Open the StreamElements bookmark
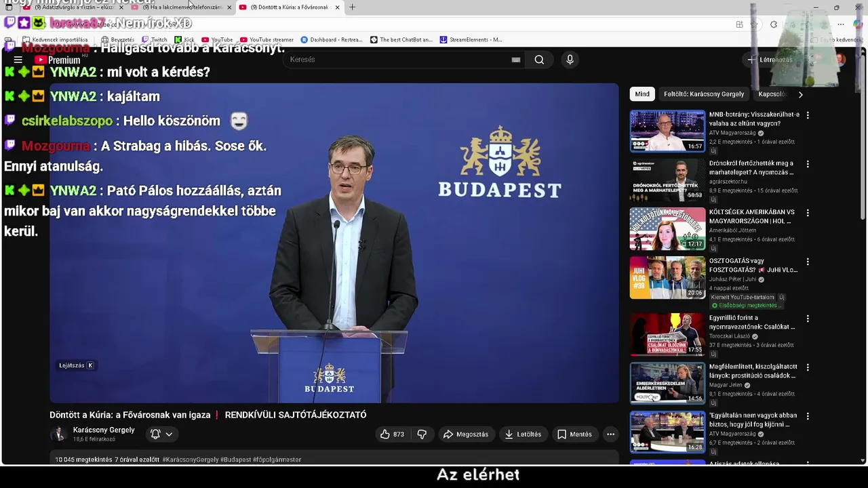This screenshot has height=488, width=868. tap(471, 40)
